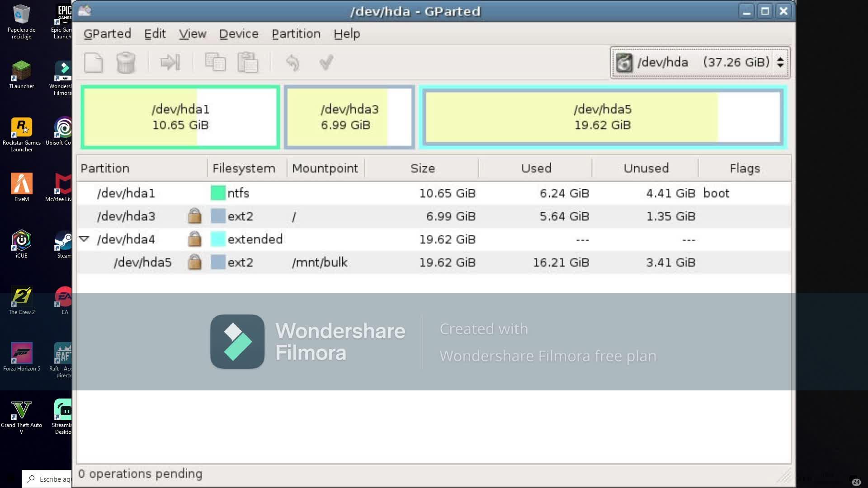Click the lock icon beside /dev/hda3

[194, 216]
